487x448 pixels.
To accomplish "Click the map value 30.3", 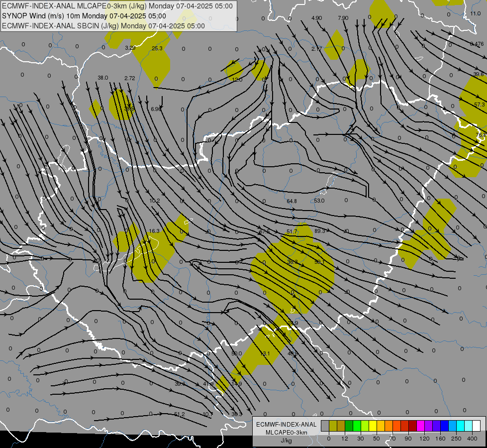I will (237, 415).
